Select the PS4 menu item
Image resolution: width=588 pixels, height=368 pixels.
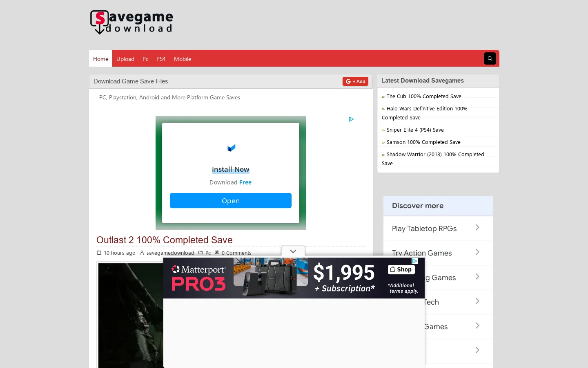coord(161,59)
